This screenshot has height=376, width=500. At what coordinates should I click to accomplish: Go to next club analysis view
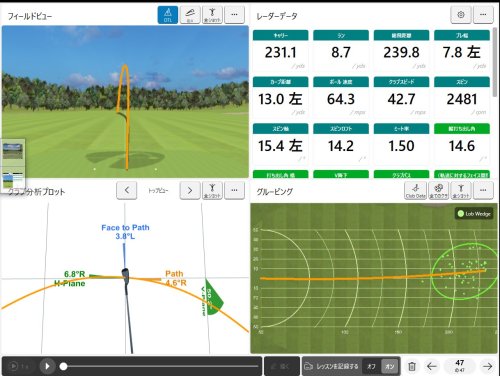(x=190, y=190)
